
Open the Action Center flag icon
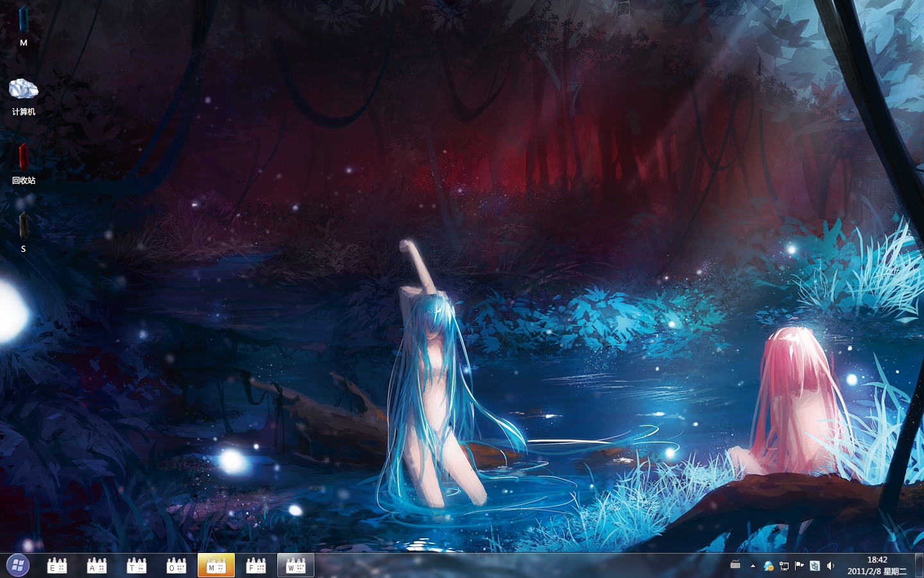tap(800, 566)
